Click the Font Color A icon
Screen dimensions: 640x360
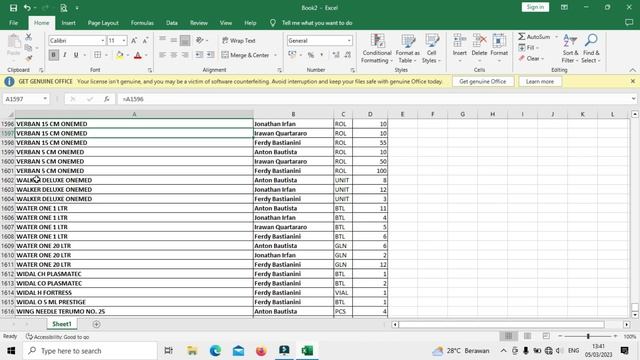(138, 55)
